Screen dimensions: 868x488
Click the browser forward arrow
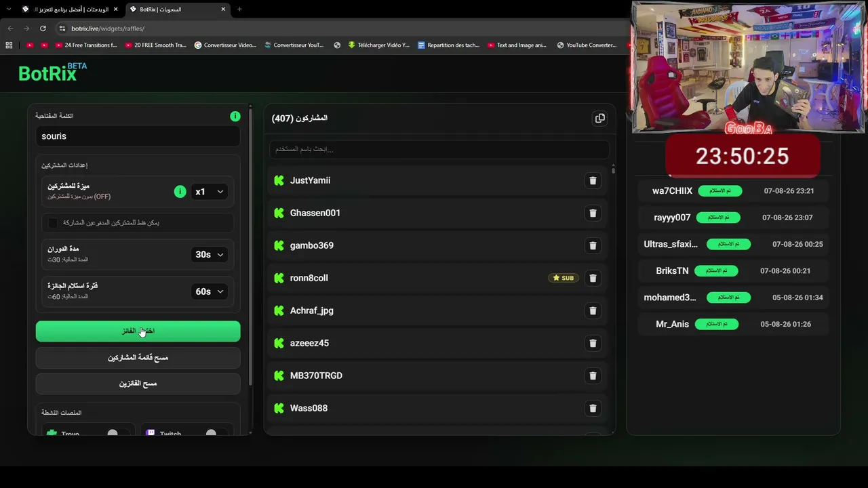pos(26,28)
